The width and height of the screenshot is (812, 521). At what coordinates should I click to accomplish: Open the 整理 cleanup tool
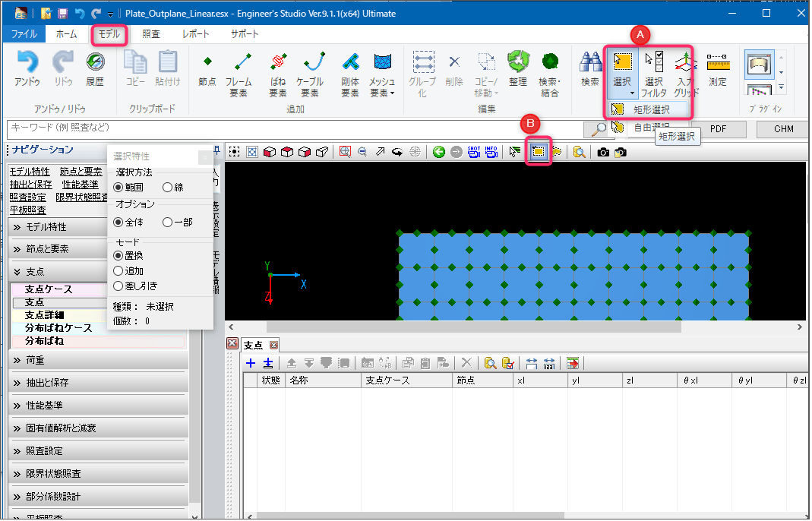tap(518, 68)
